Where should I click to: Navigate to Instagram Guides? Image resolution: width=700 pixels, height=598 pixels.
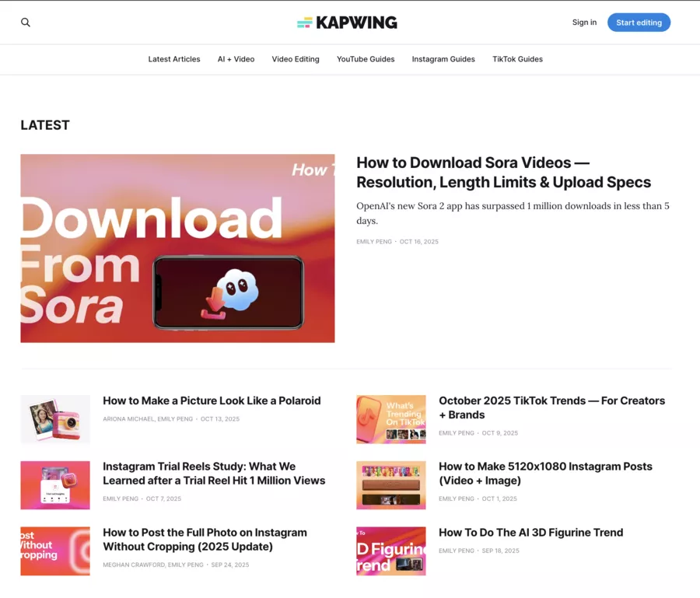443,59
